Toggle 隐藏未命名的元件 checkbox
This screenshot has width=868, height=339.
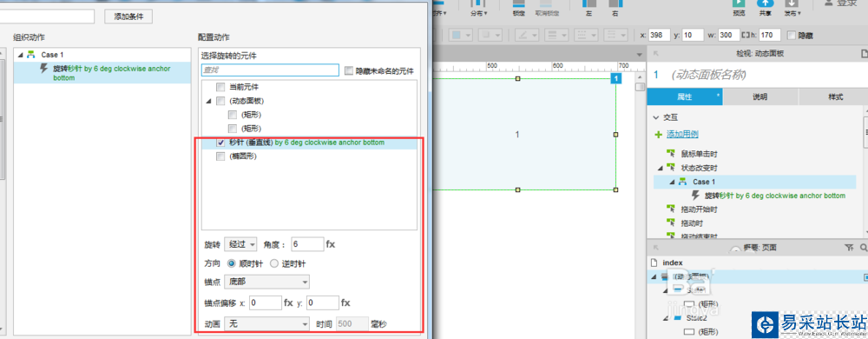pos(349,71)
